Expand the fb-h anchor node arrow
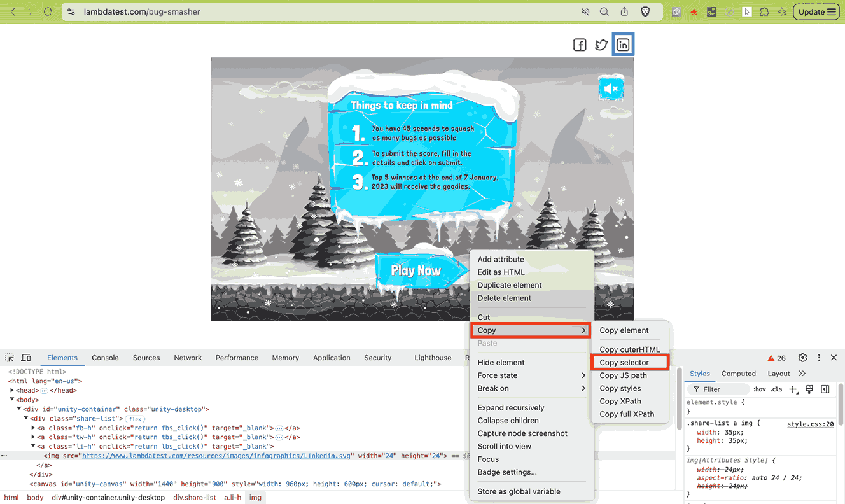 click(33, 428)
